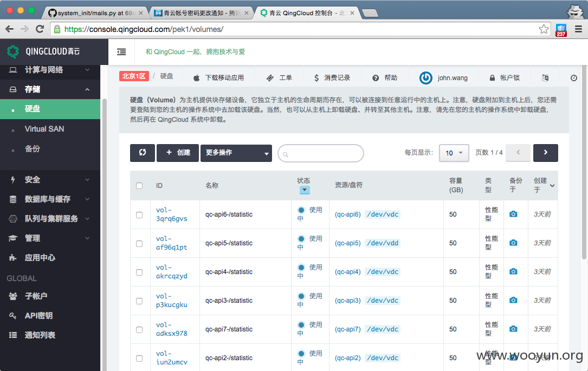Click the Apple icon download mobile app
The image size is (588, 371).
(197, 77)
